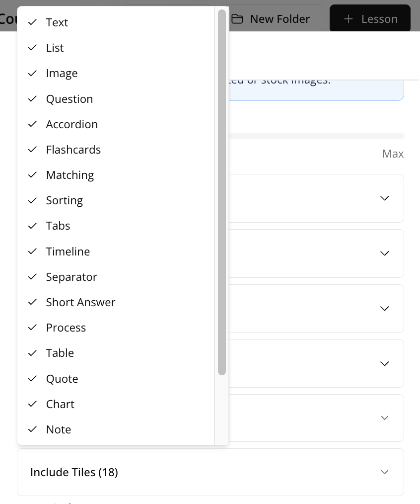Click the Quote tile option

click(x=62, y=379)
